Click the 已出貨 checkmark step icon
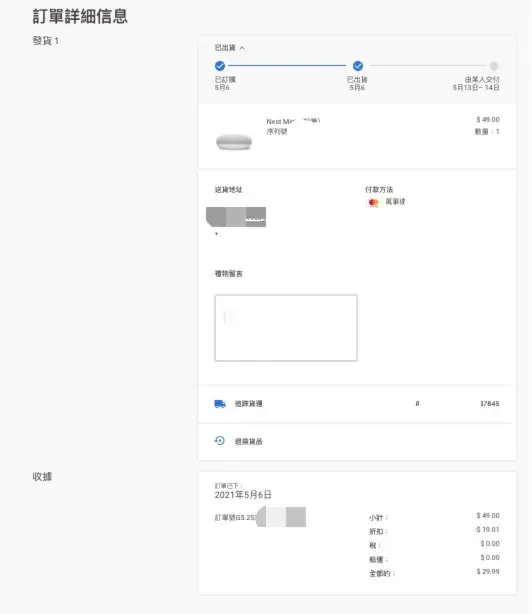The image size is (532, 614). pyautogui.click(x=358, y=66)
